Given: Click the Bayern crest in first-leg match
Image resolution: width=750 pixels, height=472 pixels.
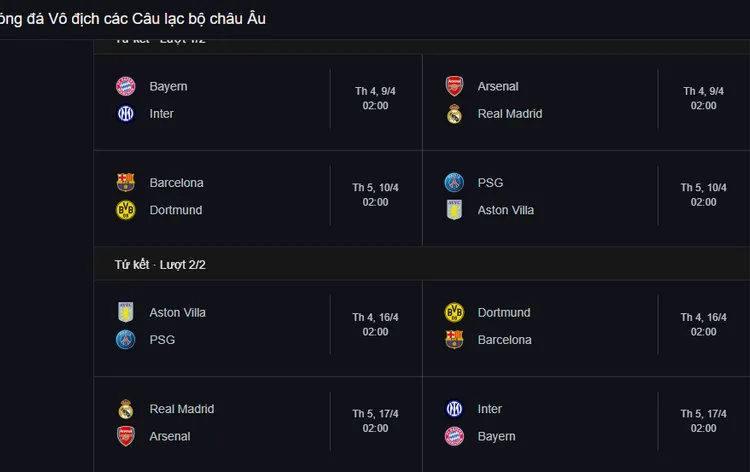Looking at the screenshot, I should 126,87.
